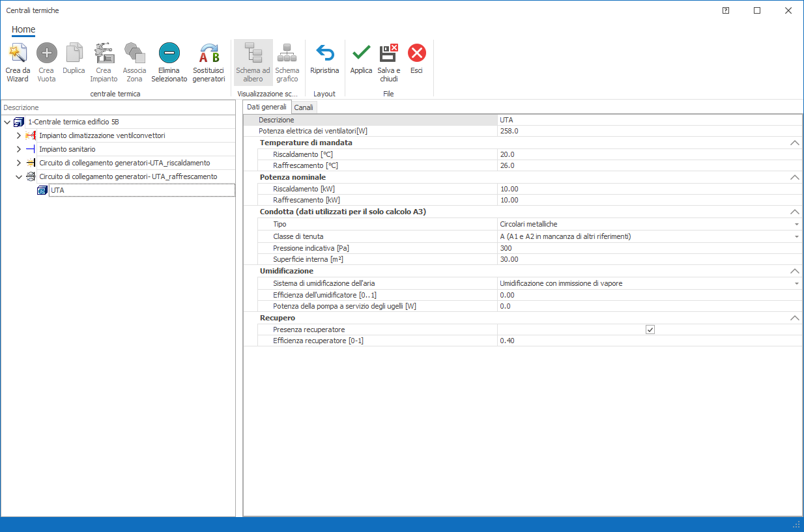Collapse the Potenza nominale section

pyautogui.click(x=794, y=177)
